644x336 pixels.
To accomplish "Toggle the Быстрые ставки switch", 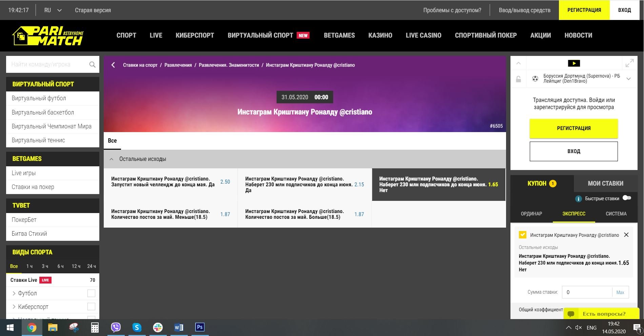I will click(627, 198).
